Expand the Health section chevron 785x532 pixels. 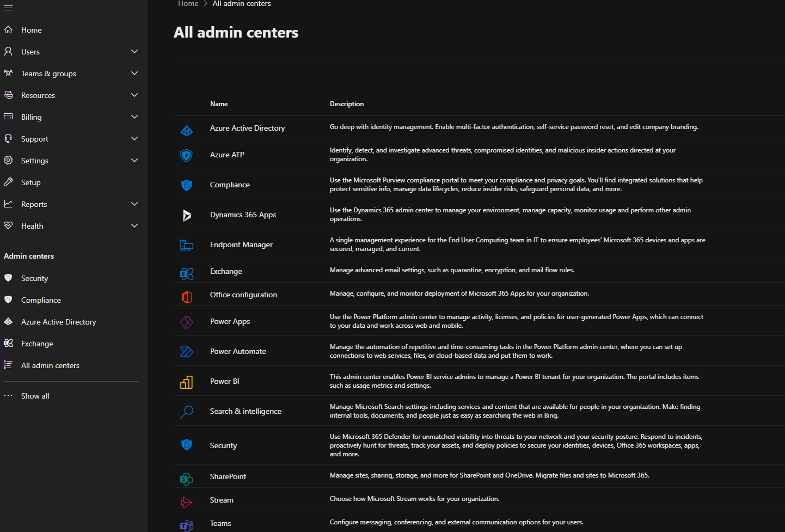point(134,226)
